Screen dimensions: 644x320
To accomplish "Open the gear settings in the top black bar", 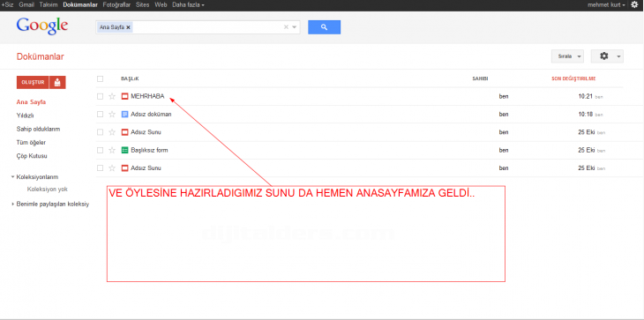I will (634, 4).
